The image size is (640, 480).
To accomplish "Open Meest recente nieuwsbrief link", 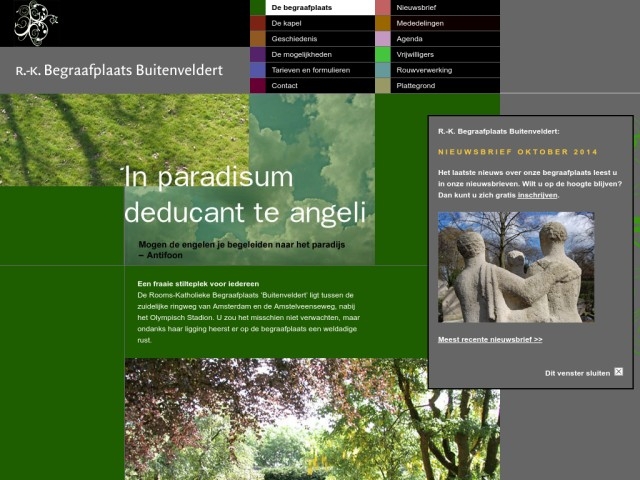I will click(490, 340).
